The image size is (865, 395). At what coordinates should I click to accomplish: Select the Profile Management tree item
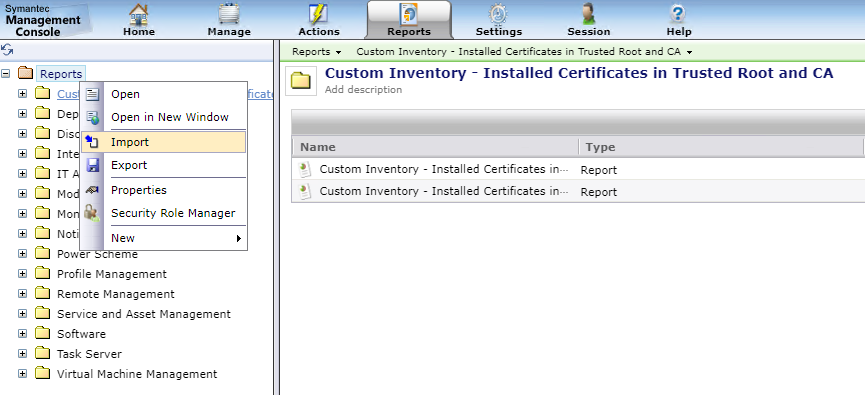click(x=111, y=274)
